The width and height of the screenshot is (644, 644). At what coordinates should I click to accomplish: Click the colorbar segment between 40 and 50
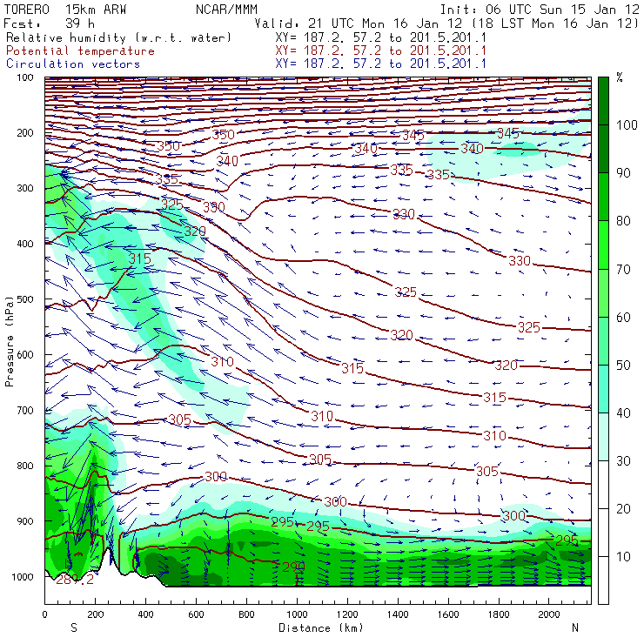tap(603, 388)
